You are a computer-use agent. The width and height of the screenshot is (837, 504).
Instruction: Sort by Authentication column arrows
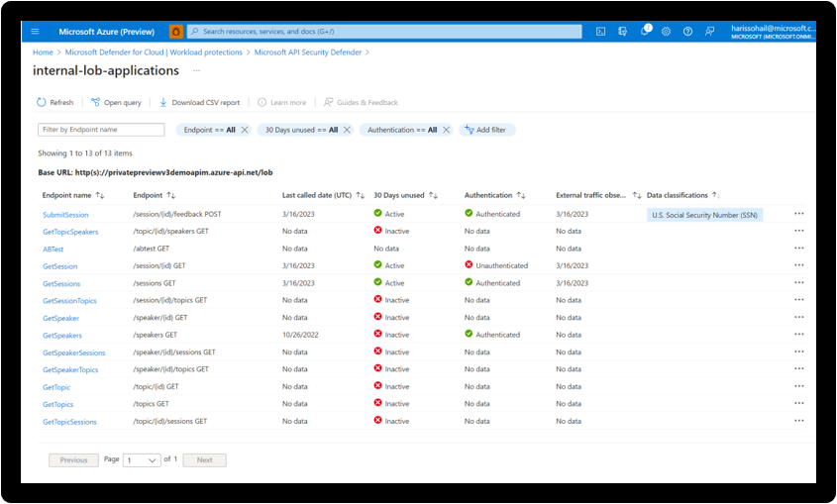521,195
